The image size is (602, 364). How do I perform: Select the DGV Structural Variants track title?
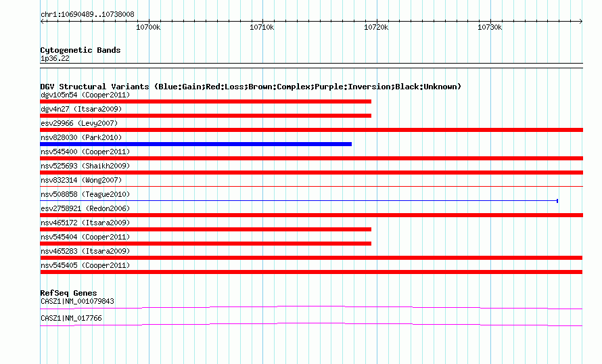251,87
